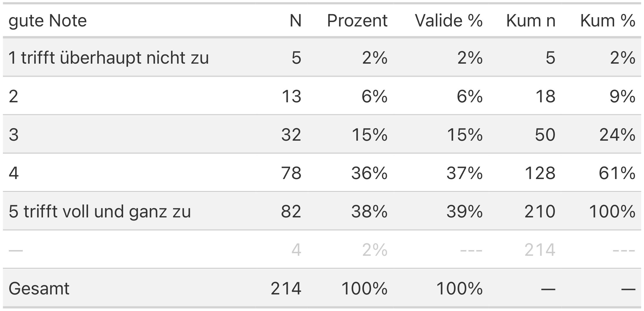
Task: Select the "Valide %" column header
Action: pyautogui.click(x=449, y=21)
